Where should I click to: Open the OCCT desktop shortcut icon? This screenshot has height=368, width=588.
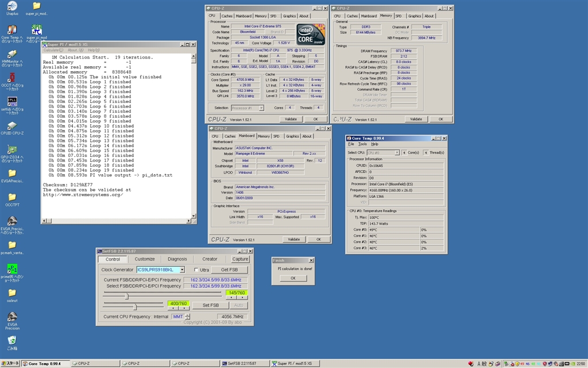[x=12, y=78]
